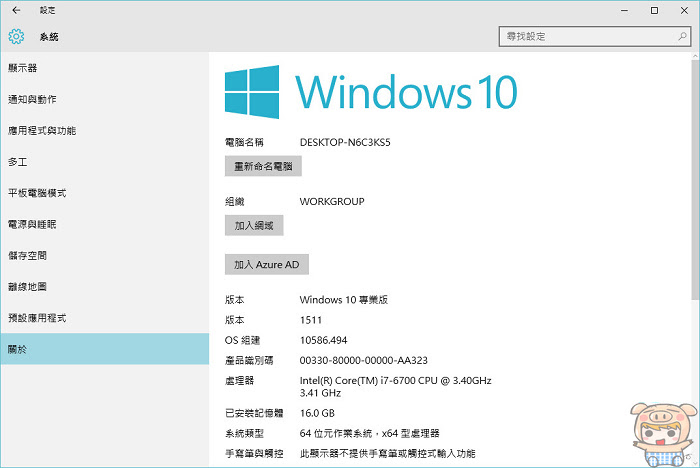
Task: Maximize the Settings window
Action: tap(654, 10)
